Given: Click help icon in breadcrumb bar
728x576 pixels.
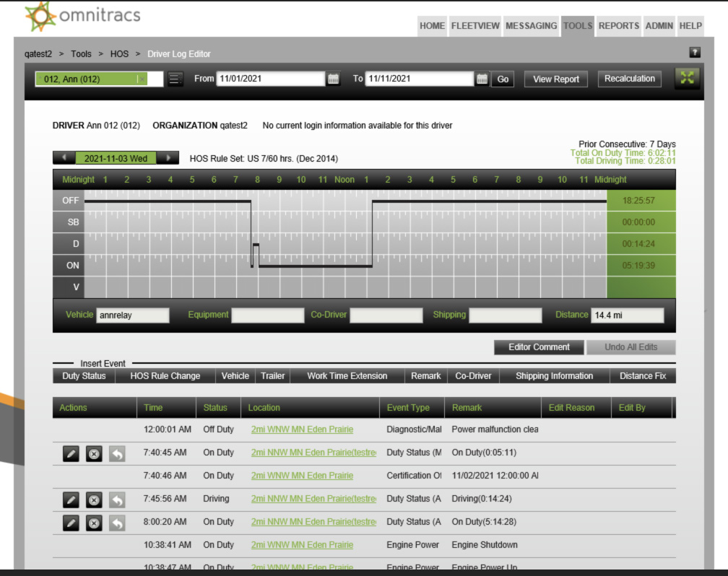Looking at the screenshot, I should pos(695,53).
